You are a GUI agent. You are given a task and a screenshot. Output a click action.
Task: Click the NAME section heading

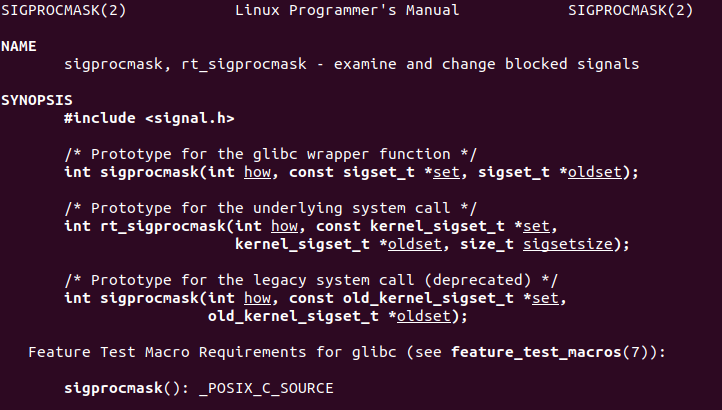click(x=19, y=46)
